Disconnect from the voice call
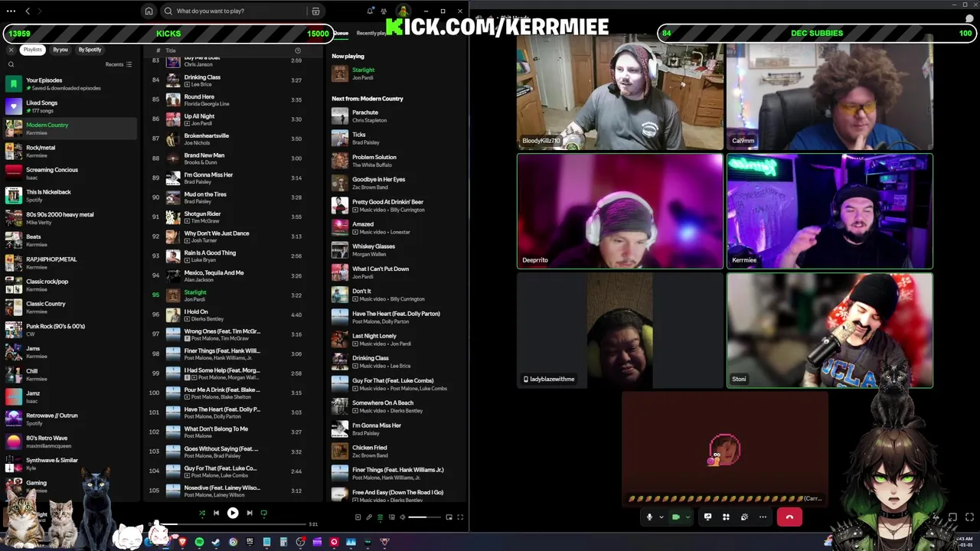The width and height of the screenshot is (980, 551). tap(789, 517)
